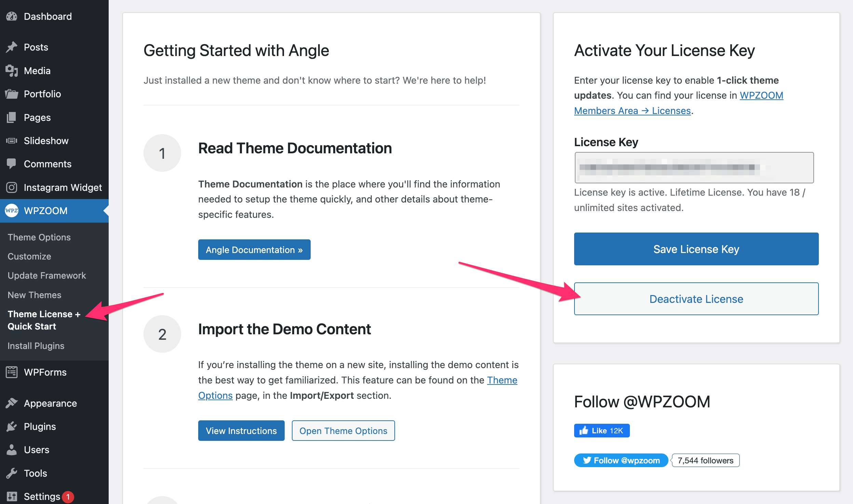Select Update Framework in WPZOOM submenu
Screen dimensions: 853x504
(47, 276)
